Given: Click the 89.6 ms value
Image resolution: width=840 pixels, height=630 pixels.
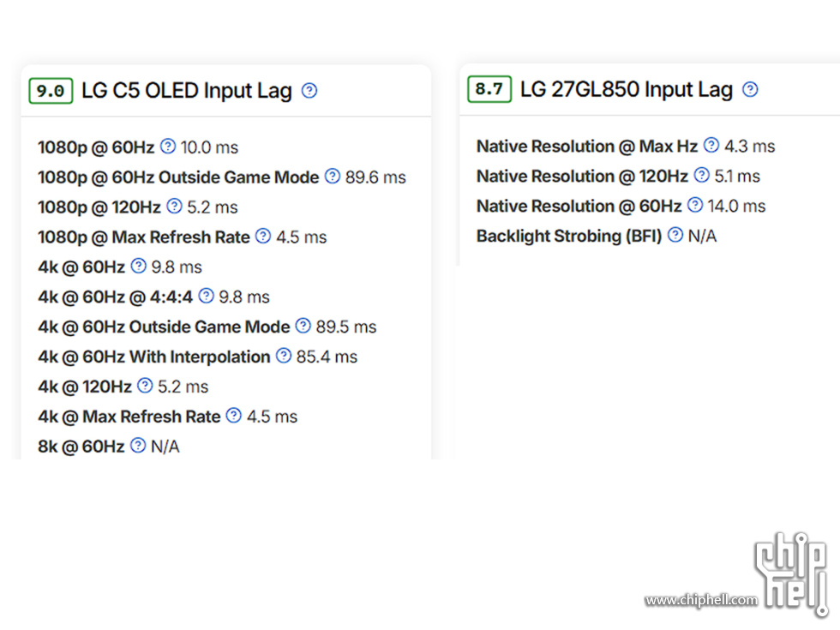Looking at the screenshot, I should click(375, 177).
